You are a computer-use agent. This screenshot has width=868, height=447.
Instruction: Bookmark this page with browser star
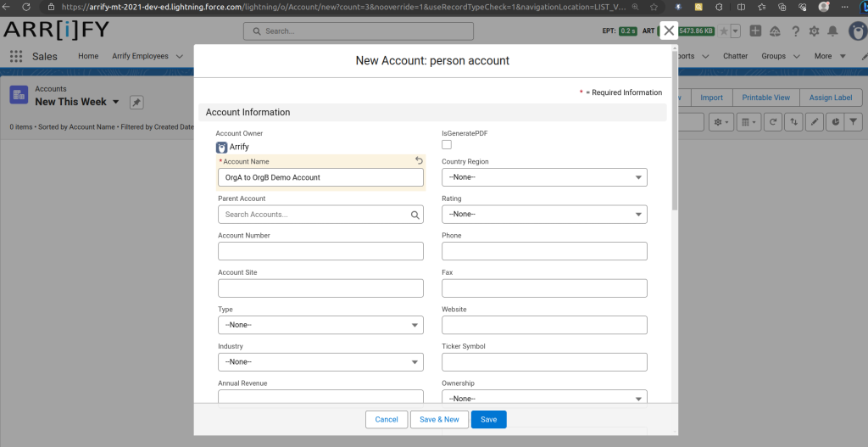point(654,7)
